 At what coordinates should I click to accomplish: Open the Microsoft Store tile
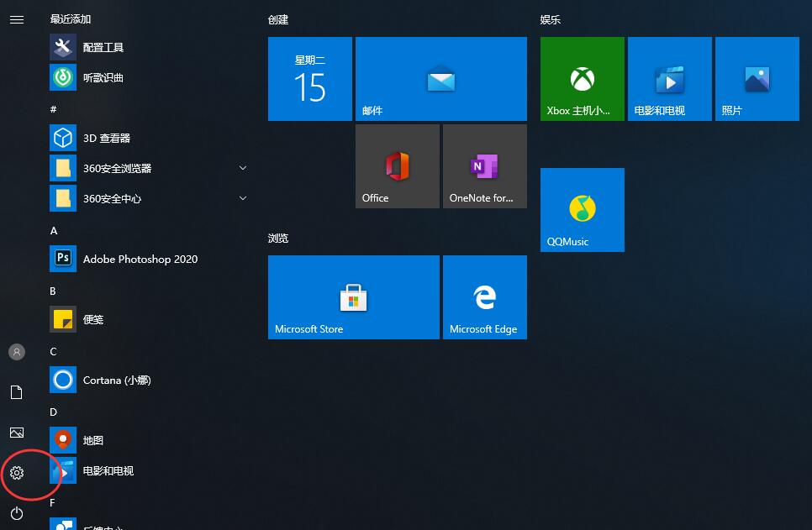[353, 297]
